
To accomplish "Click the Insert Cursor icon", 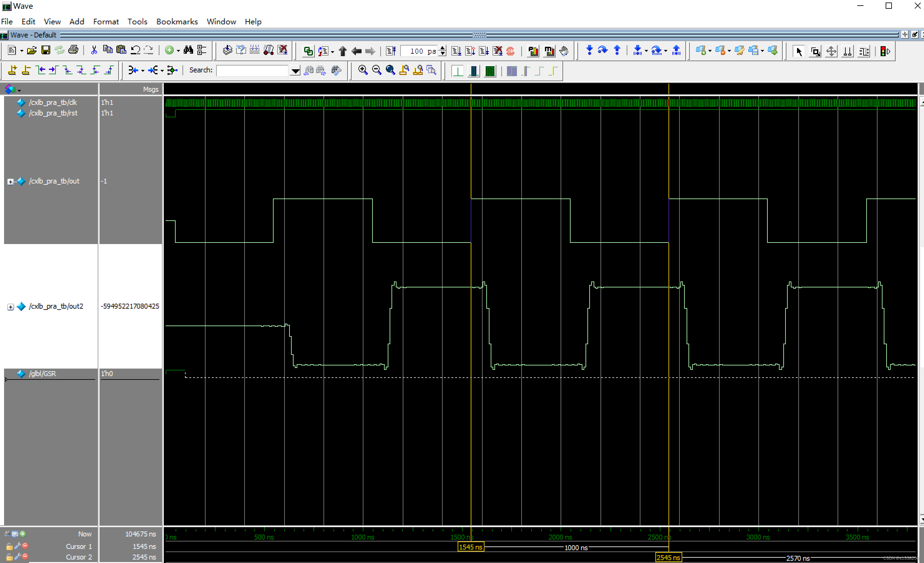I will (12, 70).
